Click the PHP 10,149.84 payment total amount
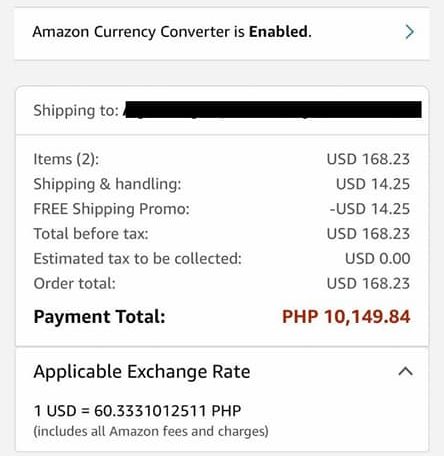This screenshot has height=456, width=444. pos(346,317)
